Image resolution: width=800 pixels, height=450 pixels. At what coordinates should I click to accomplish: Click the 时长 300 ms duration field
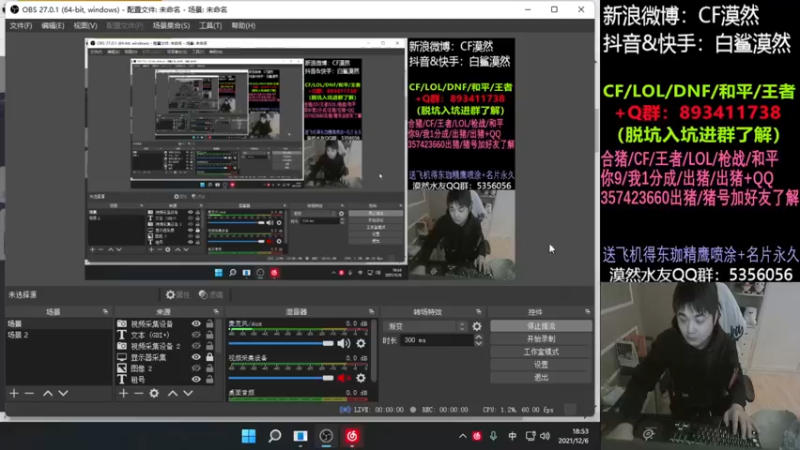(437, 340)
